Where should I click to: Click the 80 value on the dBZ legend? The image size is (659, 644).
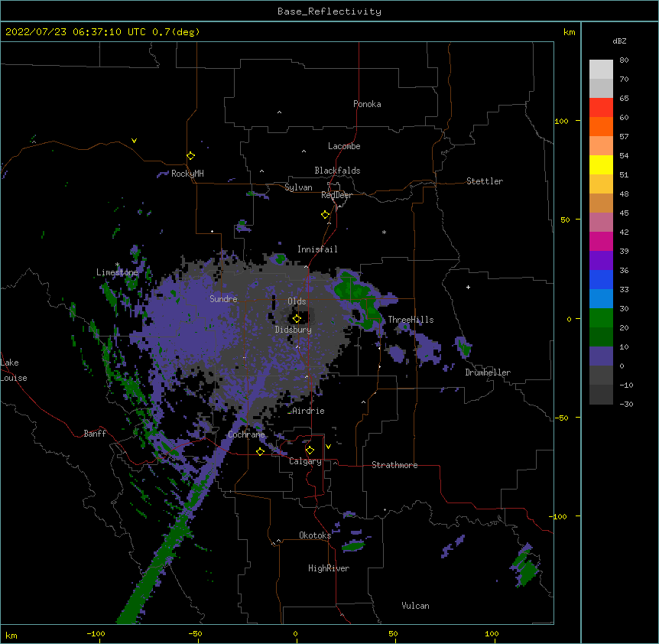coord(624,60)
